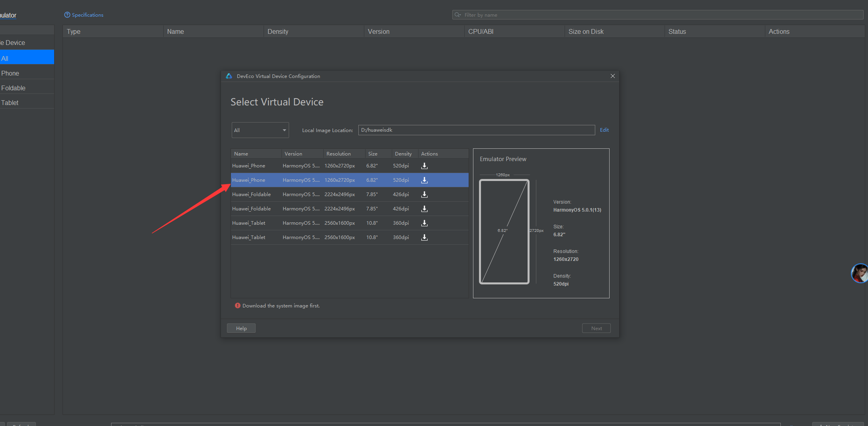Screen dimensions: 868x426
Task: Sort by Size column in dialog table
Action: coord(378,154)
